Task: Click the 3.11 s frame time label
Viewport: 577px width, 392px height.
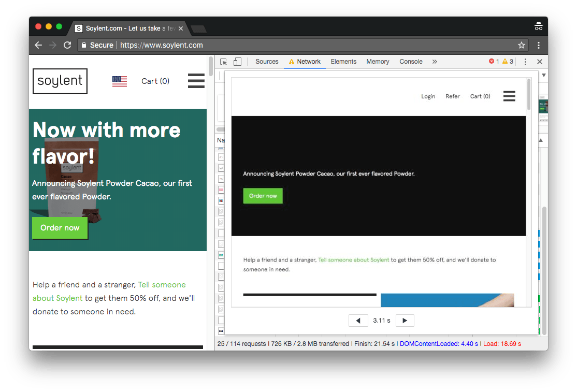Action: [x=382, y=321]
